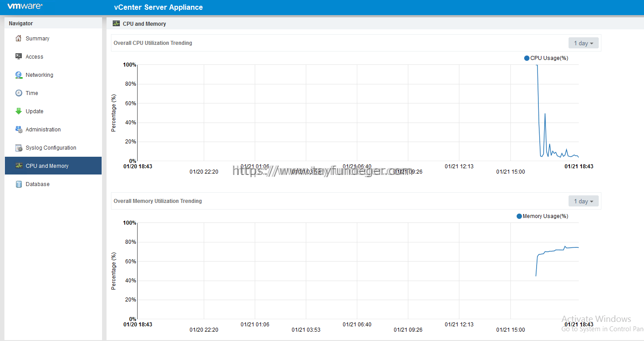Image resolution: width=644 pixels, height=341 pixels.
Task: Click the Syslog Configuration icon
Action: [19, 147]
